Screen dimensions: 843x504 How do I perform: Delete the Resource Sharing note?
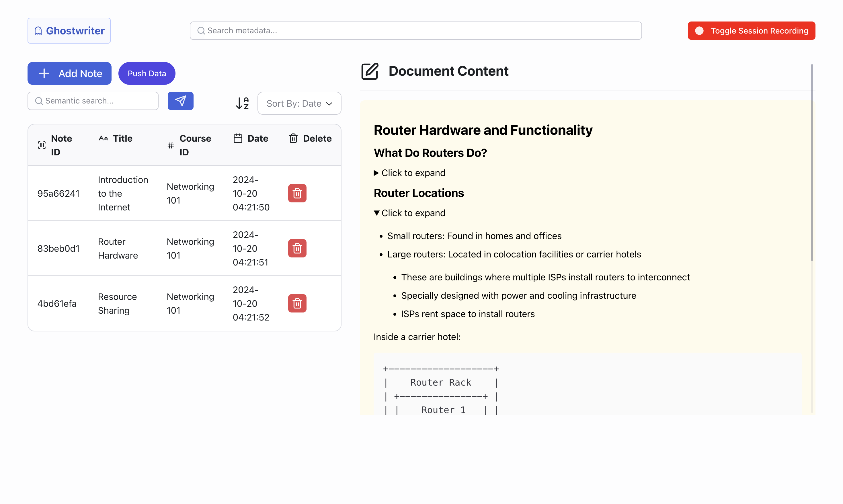click(297, 303)
